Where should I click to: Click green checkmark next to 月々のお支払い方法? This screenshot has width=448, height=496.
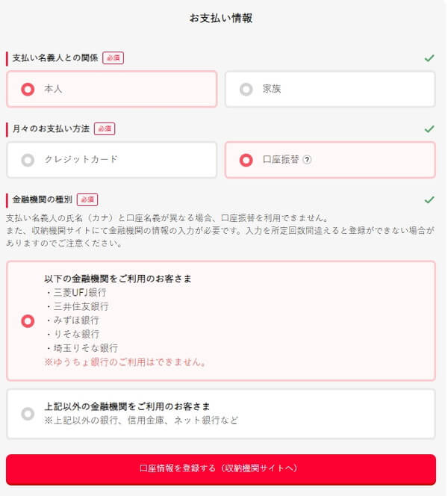pos(429,128)
